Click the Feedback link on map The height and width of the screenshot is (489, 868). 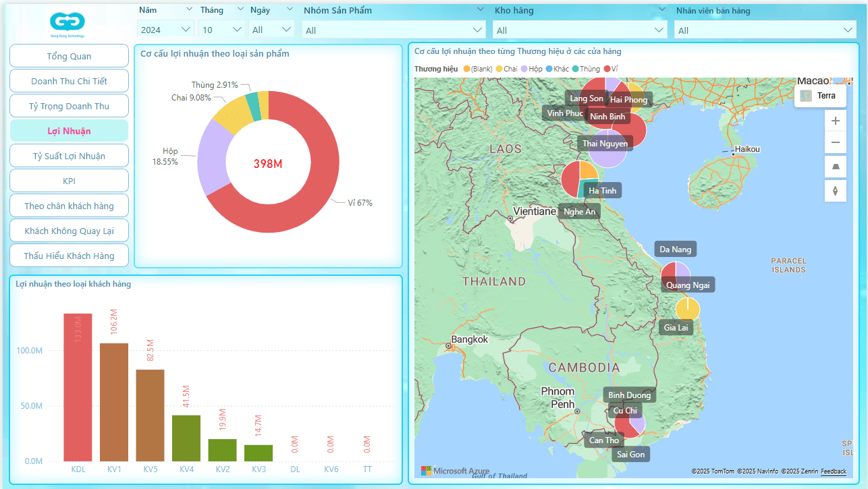[x=833, y=471]
